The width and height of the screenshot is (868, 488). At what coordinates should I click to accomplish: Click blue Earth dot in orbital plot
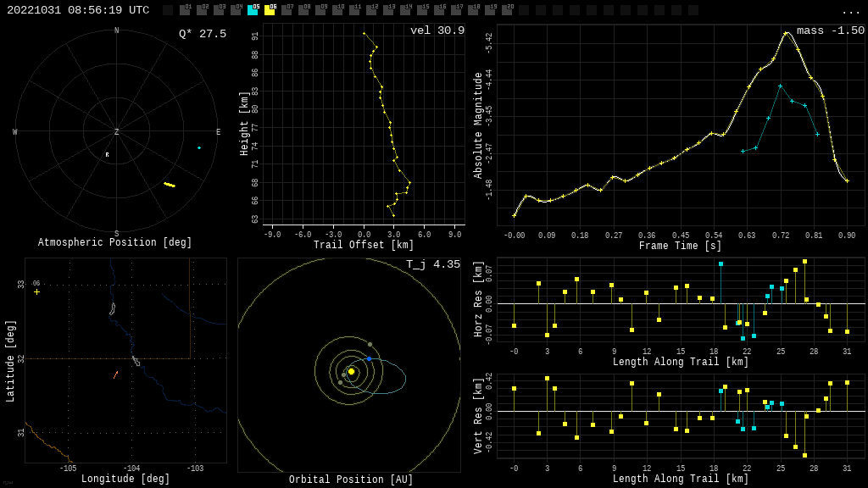[369, 359]
